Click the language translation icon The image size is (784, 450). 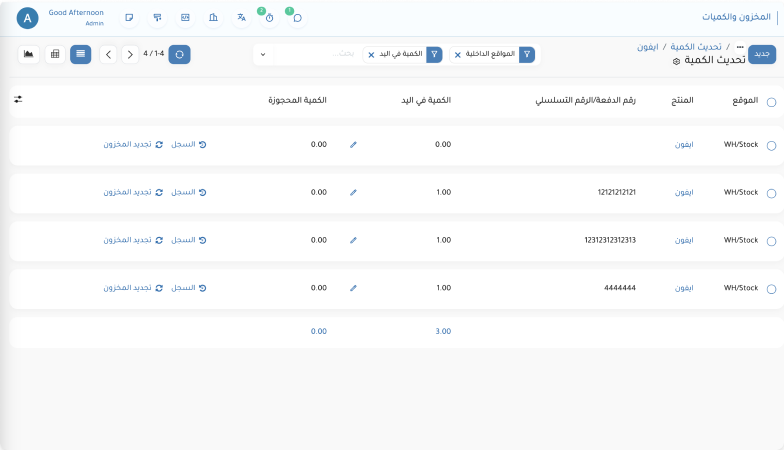(x=241, y=18)
